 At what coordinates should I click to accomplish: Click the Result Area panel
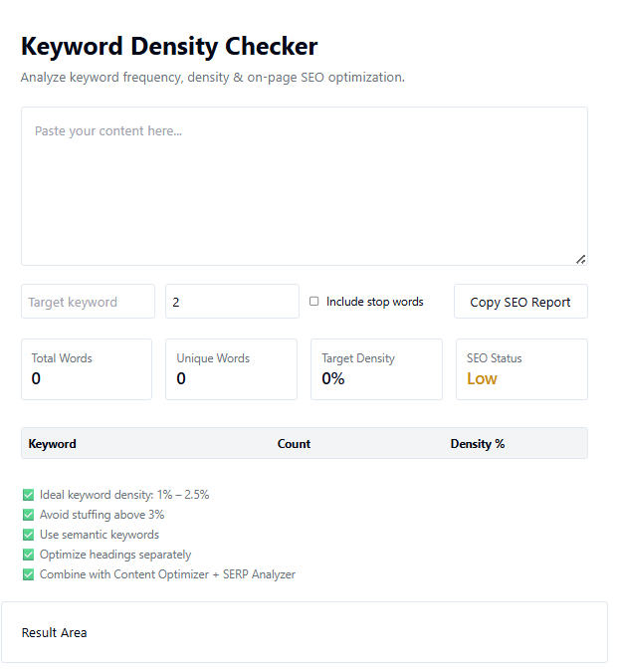304,632
